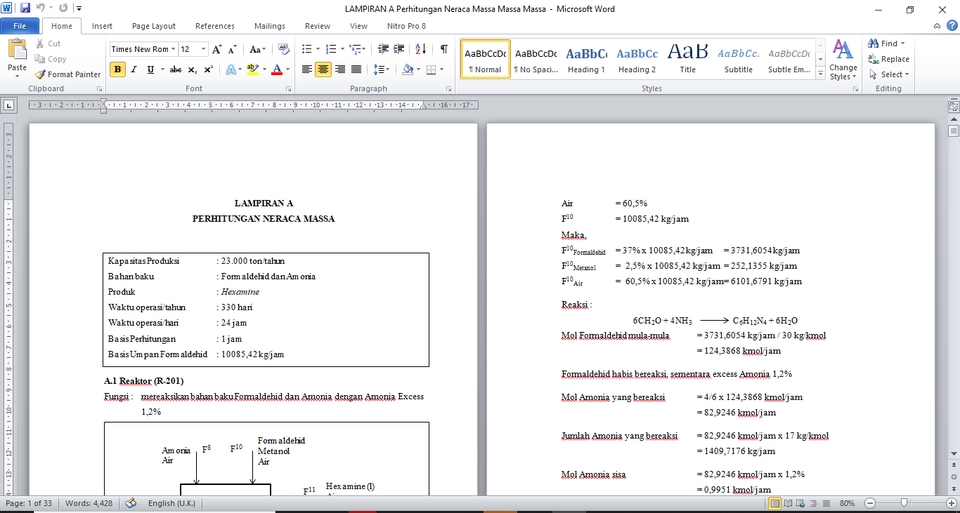Screen dimensions: 960x513
Task: Apply strikethrough formatting
Action: point(175,70)
